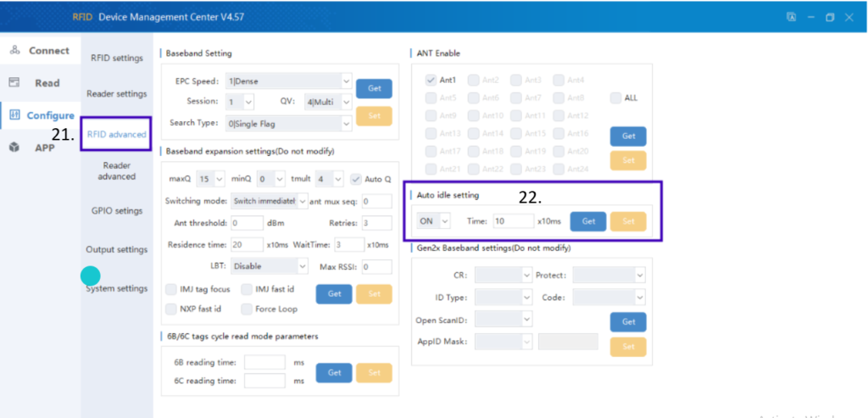
Task: Click Get in Baseband Setting
Action: [x=374, y=88]
